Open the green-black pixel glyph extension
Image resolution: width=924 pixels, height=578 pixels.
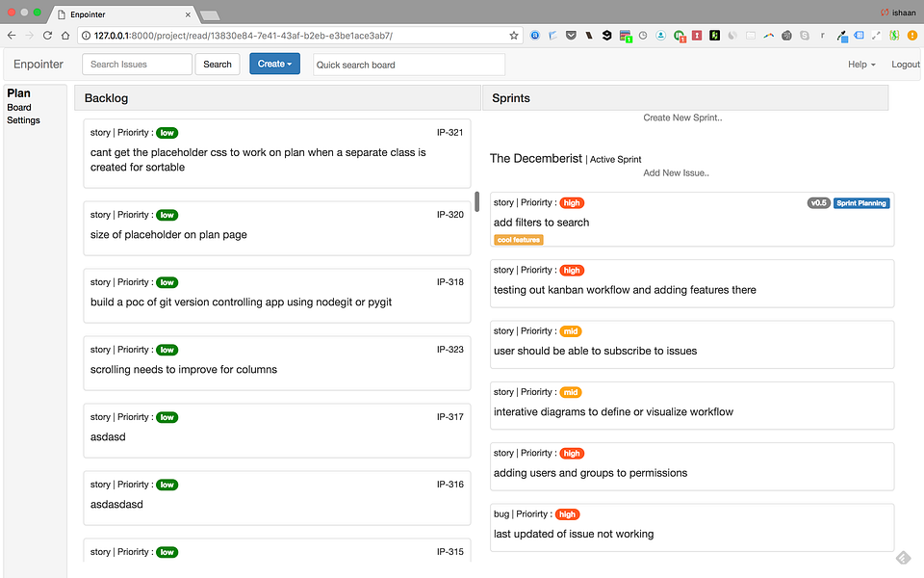coord(715,36)
